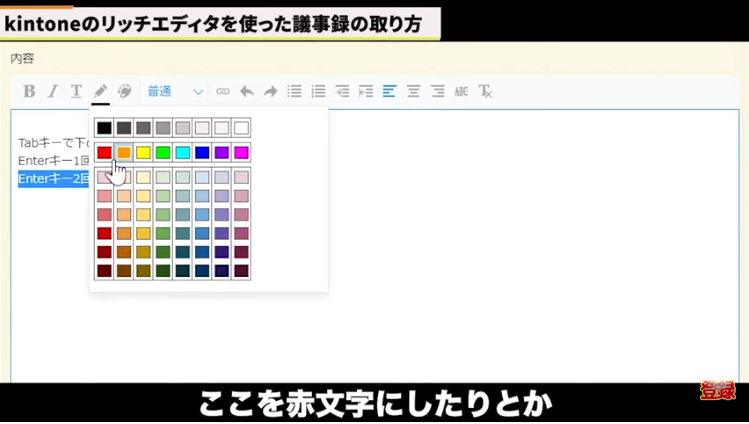Click the 内容 field label
The height and width of the screenshot is (424, 749).
pyautogui.click(x=22, y=59)
